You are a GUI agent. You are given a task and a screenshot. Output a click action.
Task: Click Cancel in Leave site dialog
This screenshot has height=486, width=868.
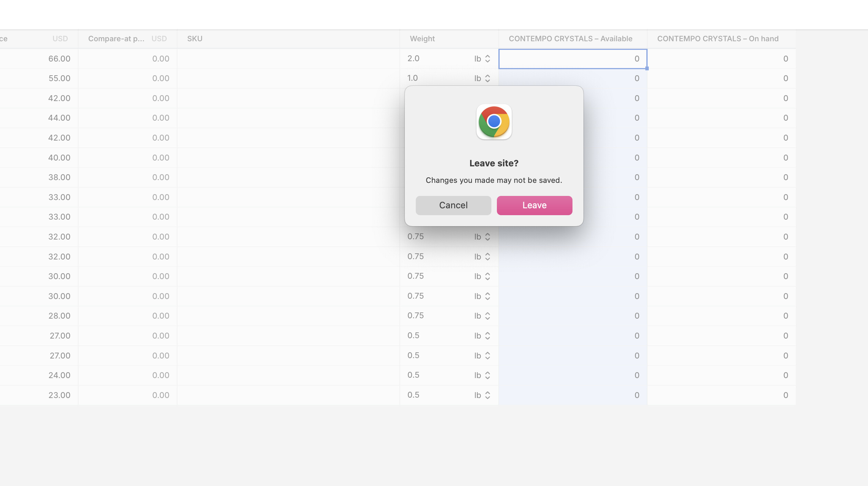tap(453, 205)
